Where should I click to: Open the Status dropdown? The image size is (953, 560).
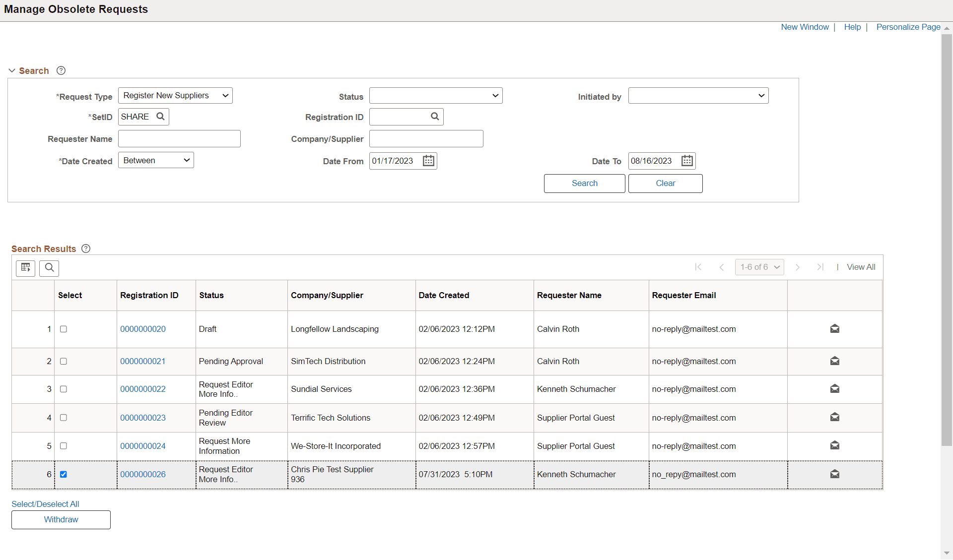click(435, 95)
